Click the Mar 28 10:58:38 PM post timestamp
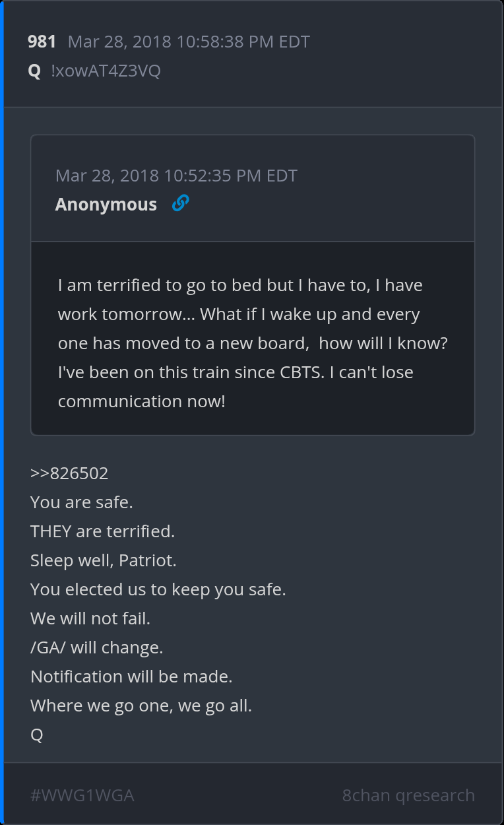Screen dimensions: 504x825 click(189, 42)
